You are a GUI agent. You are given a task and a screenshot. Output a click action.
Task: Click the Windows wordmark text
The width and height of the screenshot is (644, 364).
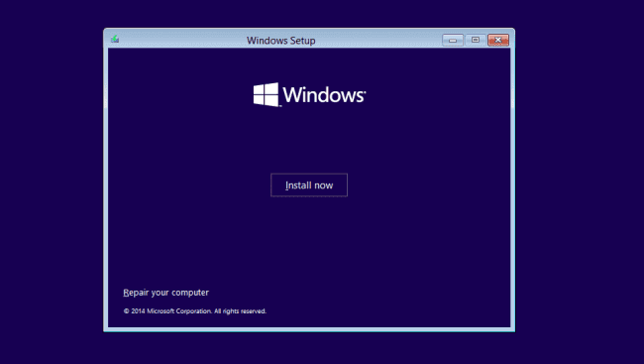tap(324, 95)
